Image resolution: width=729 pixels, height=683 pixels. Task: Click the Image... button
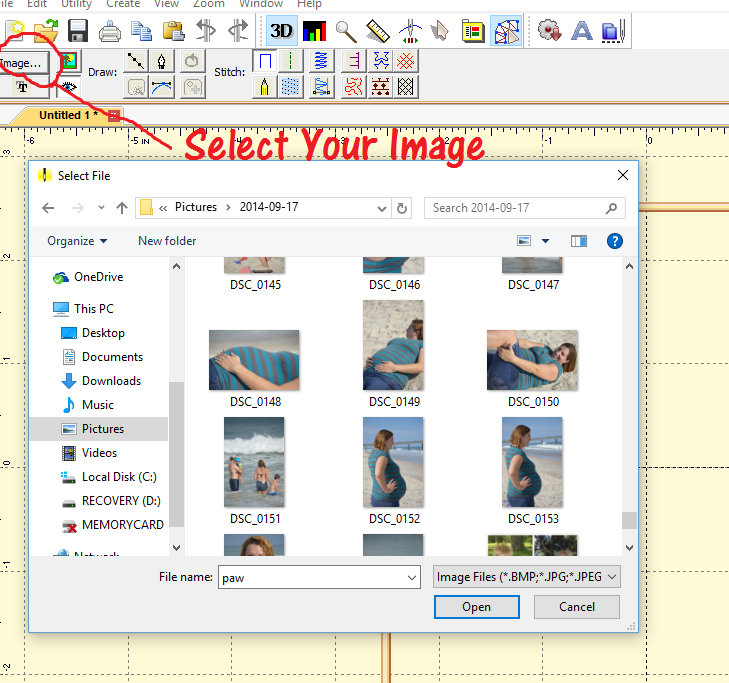click(x=23, y=63)
